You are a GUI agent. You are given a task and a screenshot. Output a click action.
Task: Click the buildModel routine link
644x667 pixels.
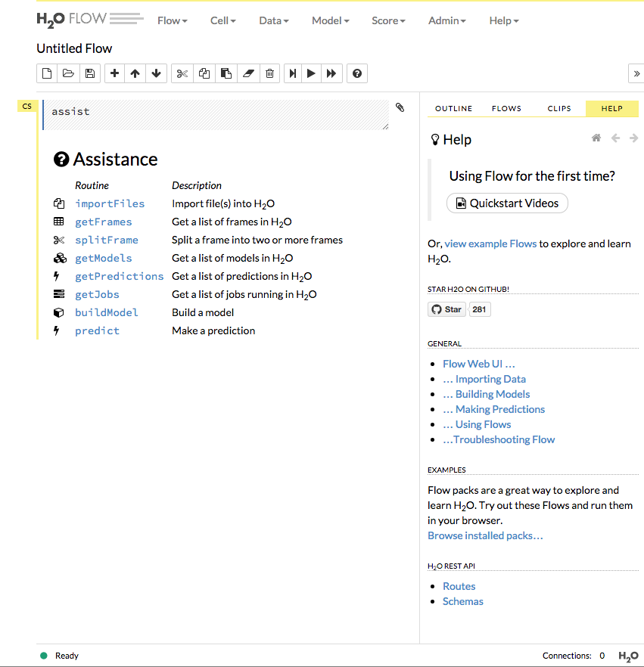107,312
